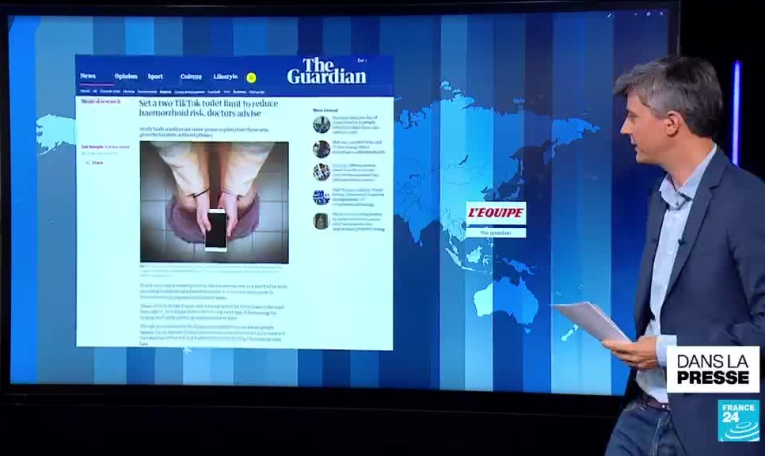Open the Opinion section tab
This screenshot has width=765, height=456.
tap(126, 76)
